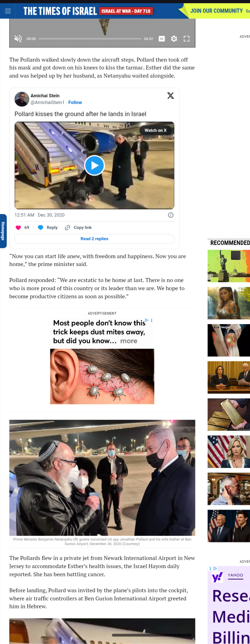The width and height of the screenshot is (250, 644).
Task: Open the hamburger menu icon
Action: point(8,11)
